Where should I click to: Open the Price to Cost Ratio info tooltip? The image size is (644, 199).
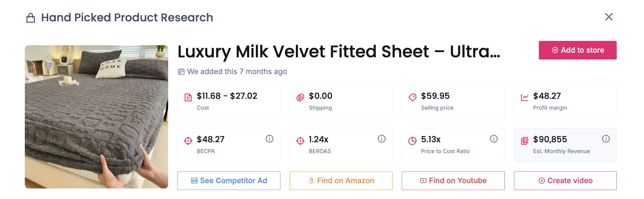[494, 139]
